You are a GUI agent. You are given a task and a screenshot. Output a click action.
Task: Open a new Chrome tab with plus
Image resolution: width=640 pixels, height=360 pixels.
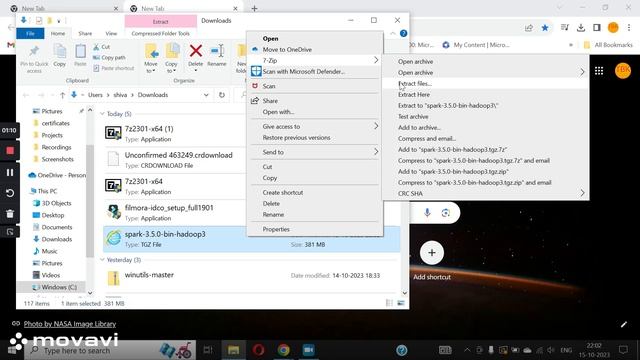click(254, 8)
